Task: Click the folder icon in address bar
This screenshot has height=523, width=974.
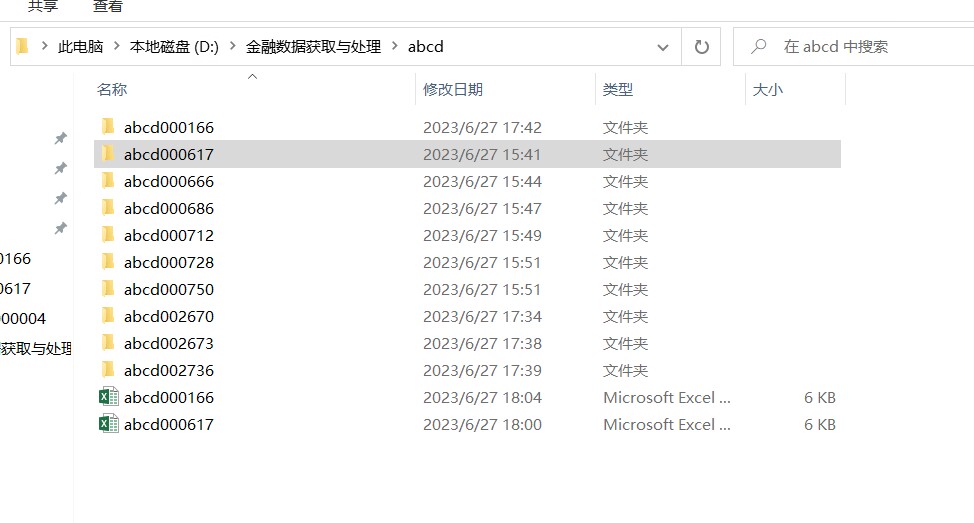Action: pyautogui.click(x=23, y=47)
